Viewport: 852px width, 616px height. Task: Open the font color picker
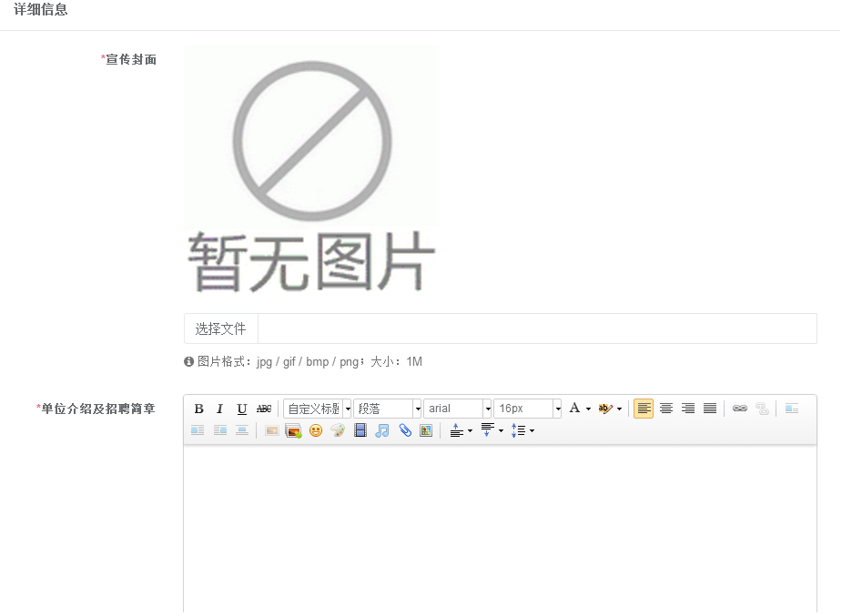point(574,409)
